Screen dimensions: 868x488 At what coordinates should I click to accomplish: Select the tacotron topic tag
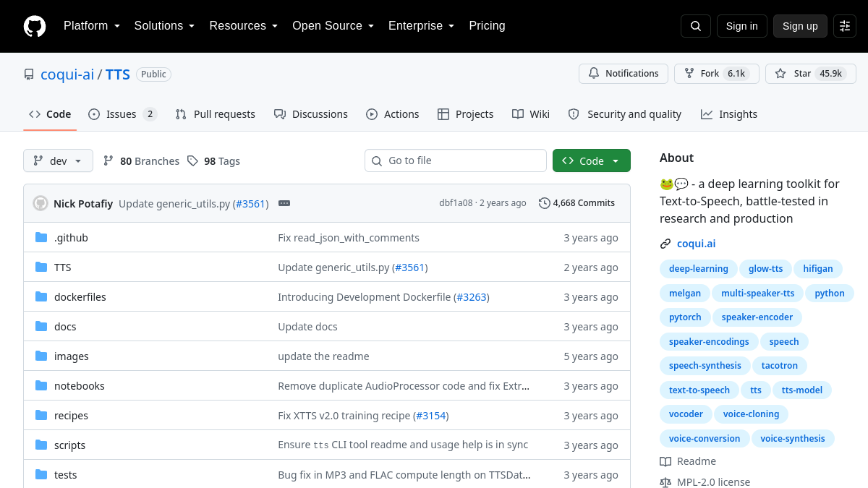point(780,366)
